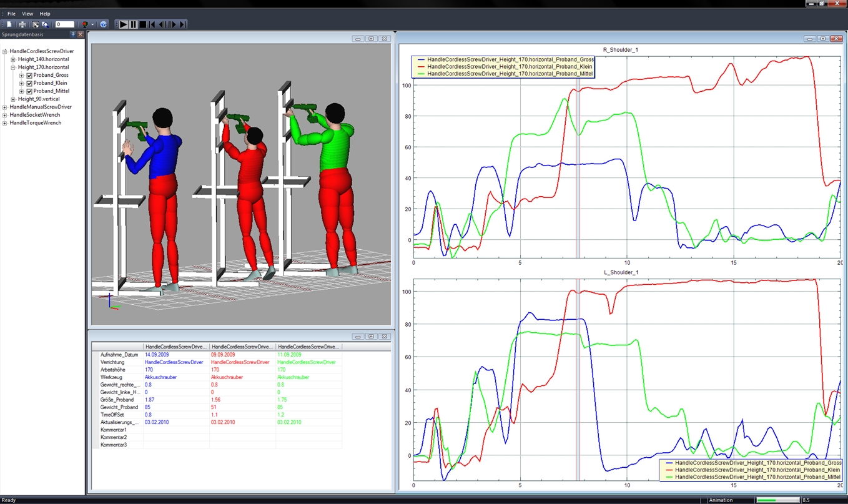Screen dimensions: 848x504
Task: Click the Größe_Proband row label
Action: point(117,400)
